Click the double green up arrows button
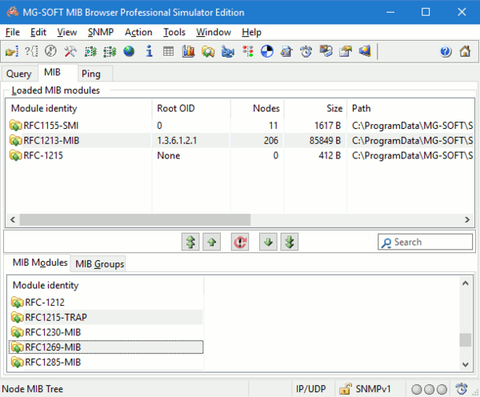The image size is (480, 397). (x=191, y=242)
